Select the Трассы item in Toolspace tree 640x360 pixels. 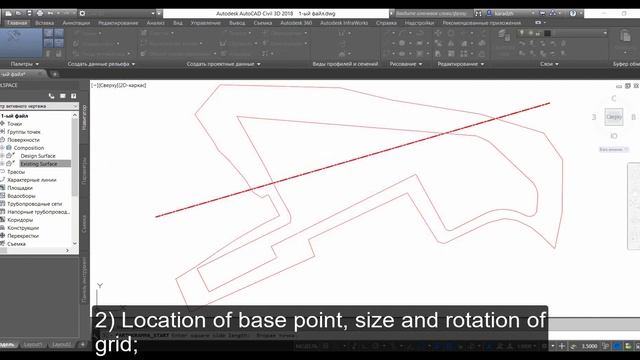click(x=16, y=172)
